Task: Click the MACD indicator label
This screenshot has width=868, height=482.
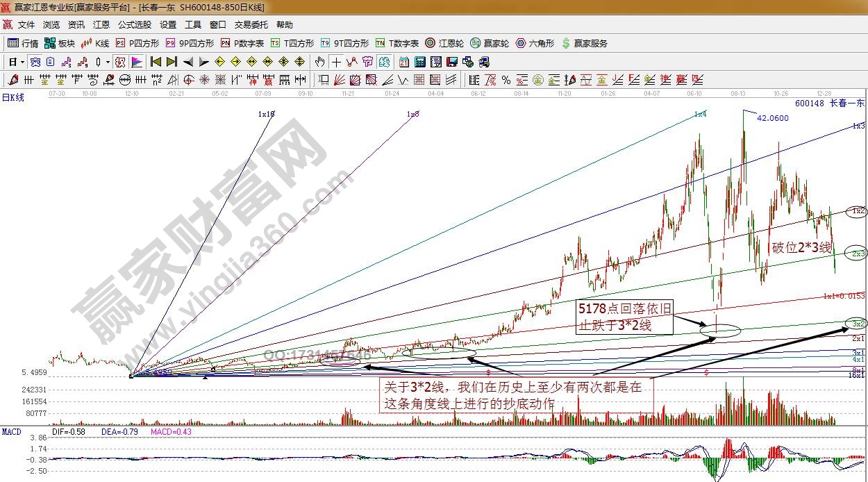Action: [11, 432]
